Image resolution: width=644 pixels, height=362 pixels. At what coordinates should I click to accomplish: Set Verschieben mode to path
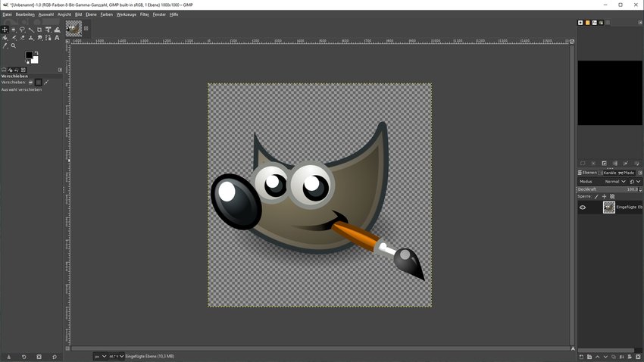tap(46, 83)
